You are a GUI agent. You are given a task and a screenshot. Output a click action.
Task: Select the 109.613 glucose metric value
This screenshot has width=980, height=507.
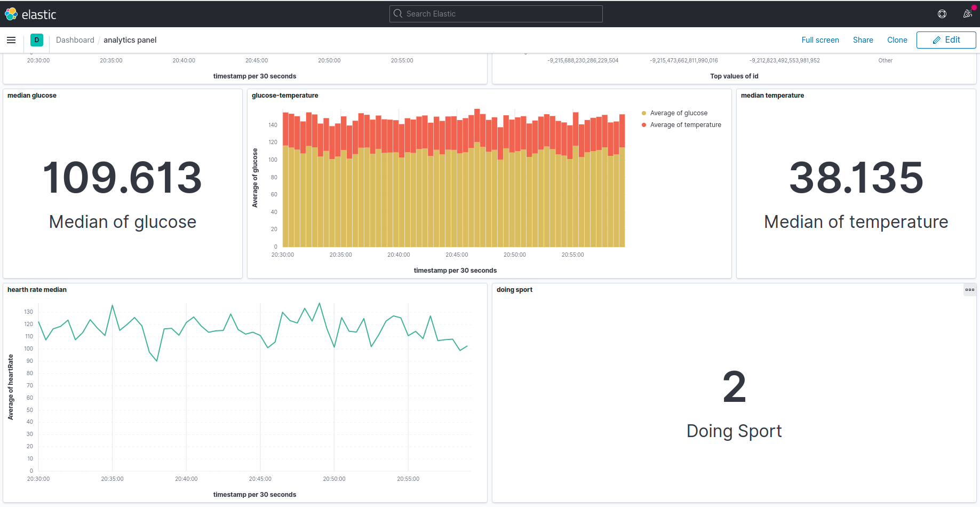123,178
